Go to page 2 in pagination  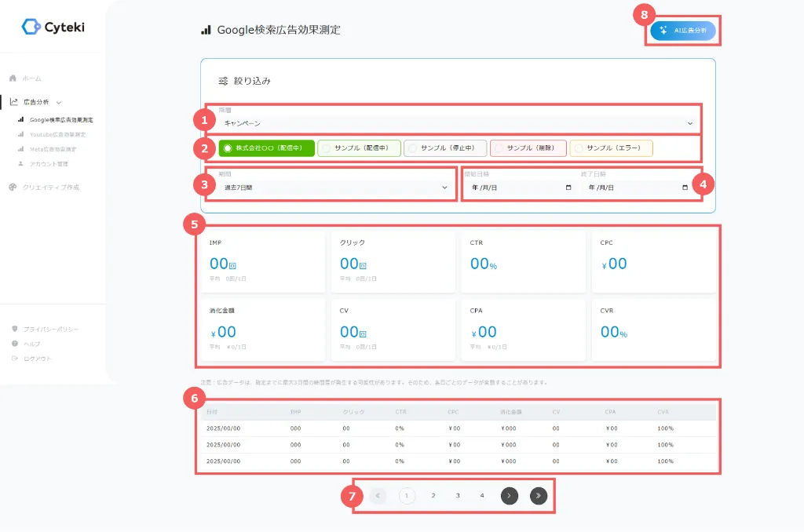433,495
